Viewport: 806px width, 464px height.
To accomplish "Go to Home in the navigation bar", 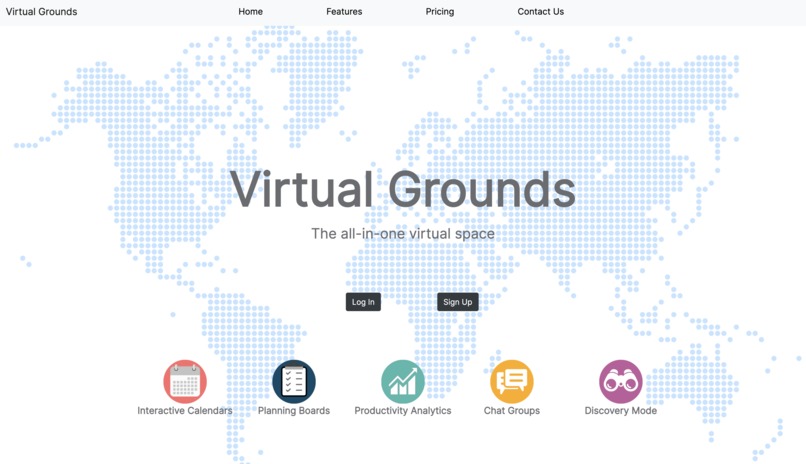I will click(250, 11).
